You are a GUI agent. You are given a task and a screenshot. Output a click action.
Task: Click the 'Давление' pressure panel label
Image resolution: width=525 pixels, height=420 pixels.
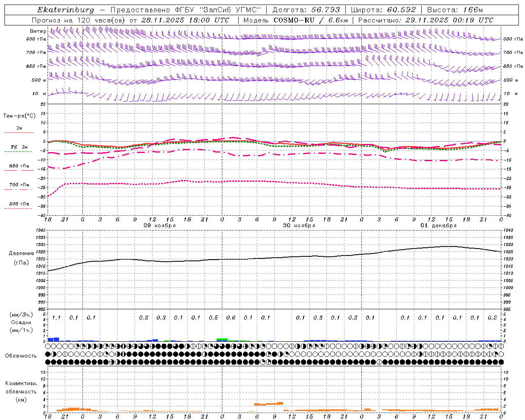tap(21, 253)
